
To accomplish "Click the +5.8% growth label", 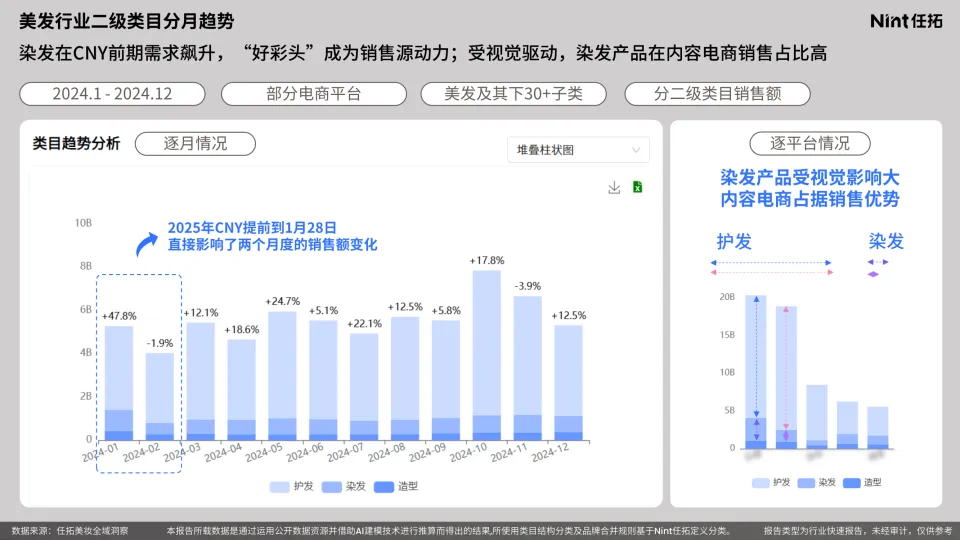I will 446,310.
